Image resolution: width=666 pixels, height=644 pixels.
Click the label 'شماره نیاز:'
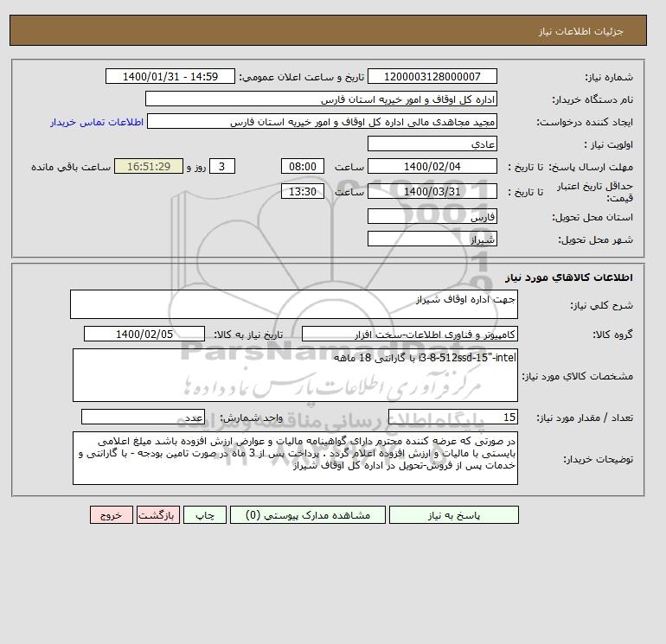click(x=609, y=77)
